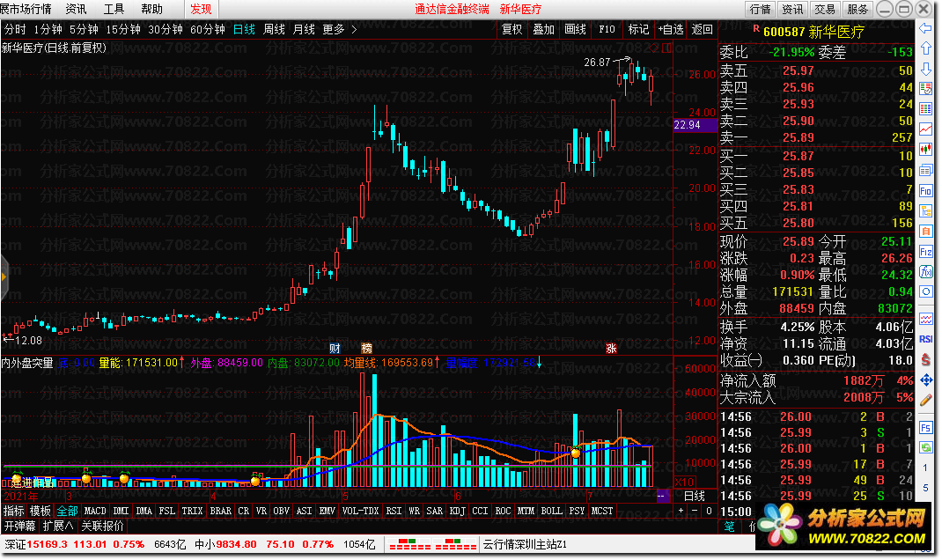
Task: Select the candlestick chart icon in sidebar
Action: coord(926,150)
